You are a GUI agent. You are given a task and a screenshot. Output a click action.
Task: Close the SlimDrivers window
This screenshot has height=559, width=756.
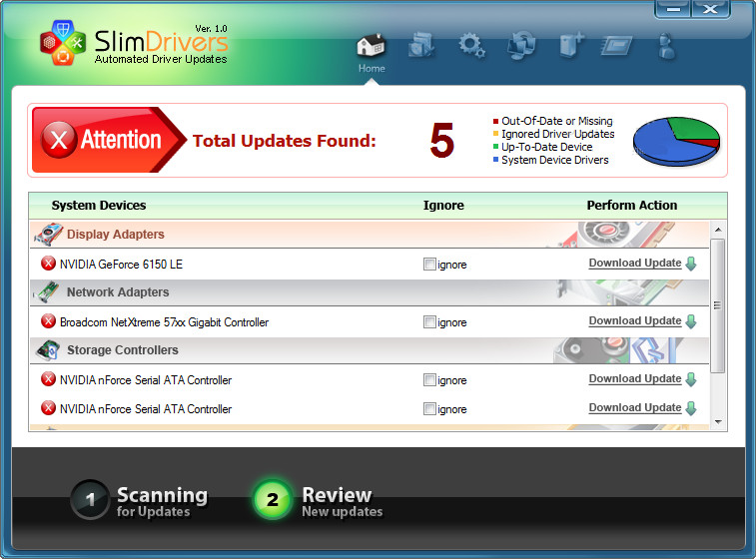(x=710, y=10)
